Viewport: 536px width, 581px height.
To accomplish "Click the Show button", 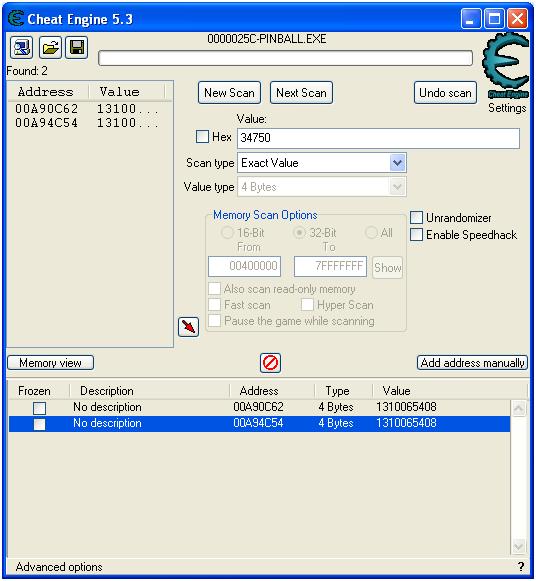I will coord(387,267).
